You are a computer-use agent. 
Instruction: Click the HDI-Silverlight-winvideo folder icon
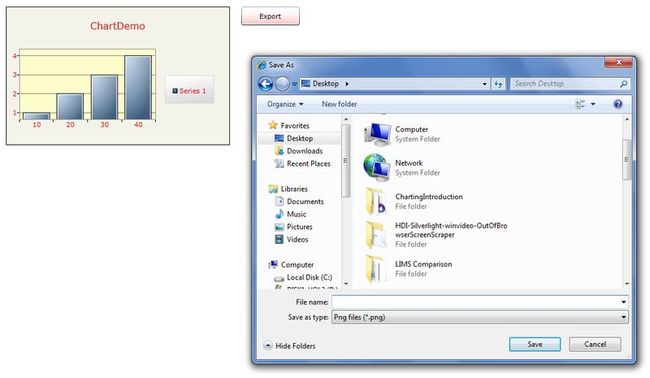point(376,235)
